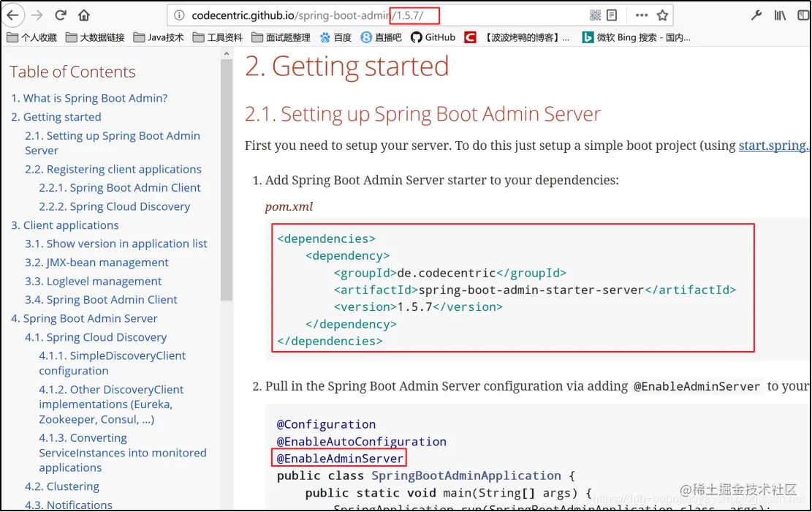
Task: Jump to 3.1 Show version in application list
Action: (116, 244)
